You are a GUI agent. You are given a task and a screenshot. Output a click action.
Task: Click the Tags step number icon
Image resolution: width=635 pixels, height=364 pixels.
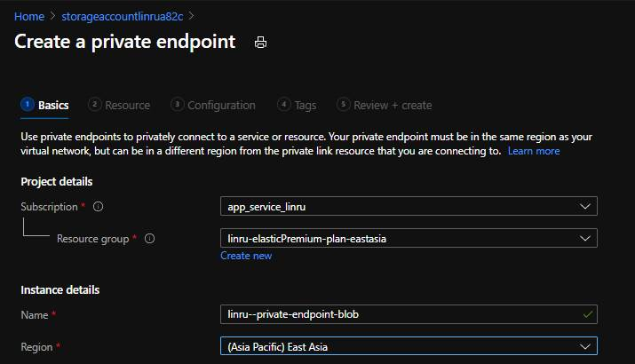[x=284, y=105]
